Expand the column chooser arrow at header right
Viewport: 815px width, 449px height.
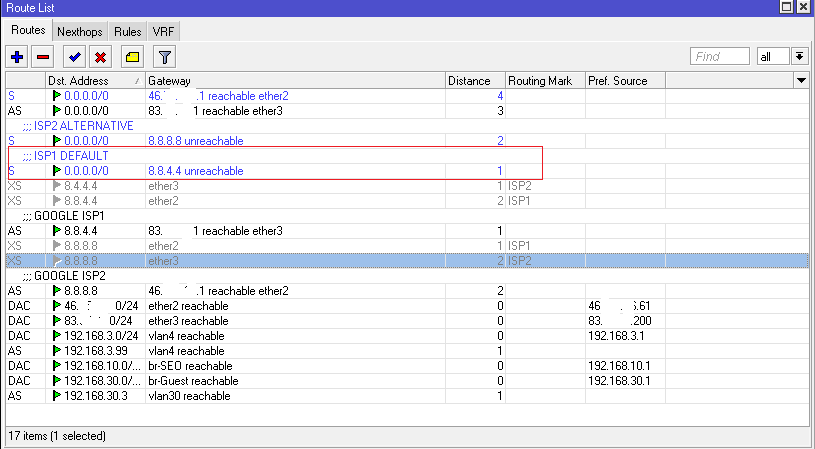800,80
